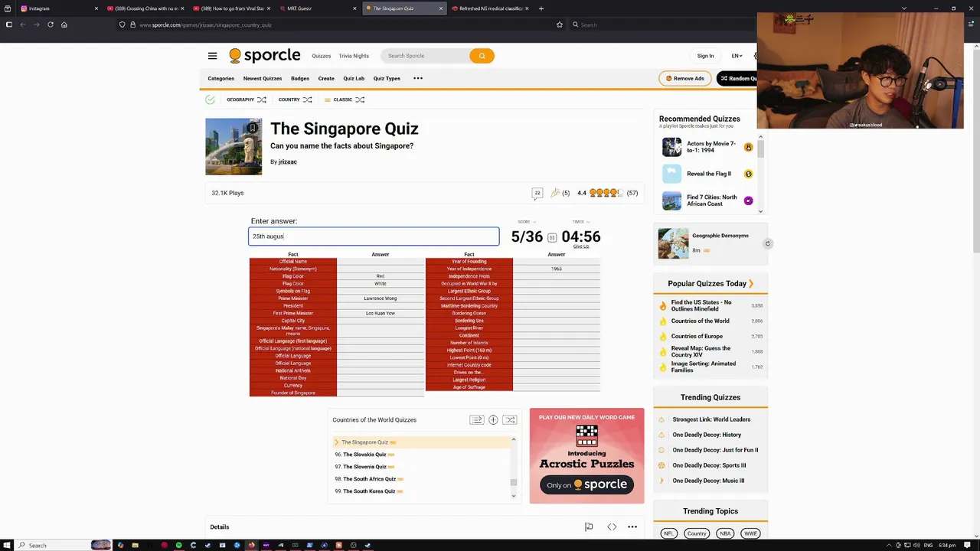The height and width of the screenshot is (551, 980).
Task: Open the playlist list view icon
Action: (476, 420)
